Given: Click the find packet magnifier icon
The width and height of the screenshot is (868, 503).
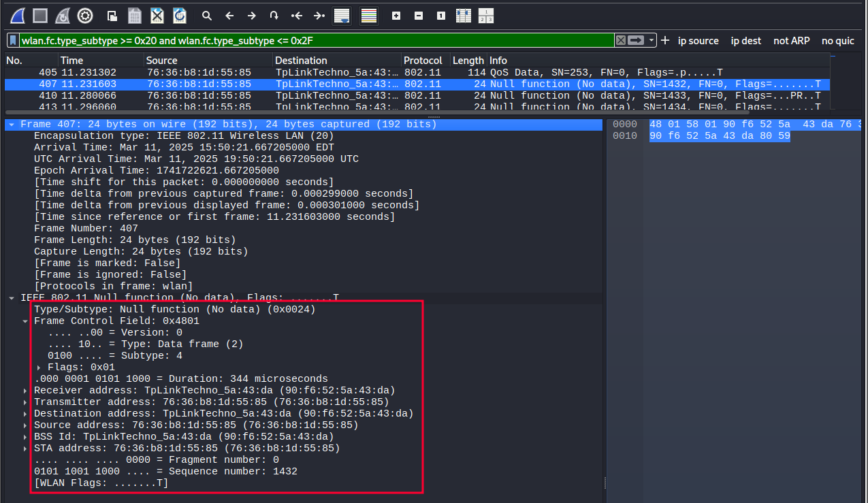Looking at the screenshot, I should [x=207, y=16].
